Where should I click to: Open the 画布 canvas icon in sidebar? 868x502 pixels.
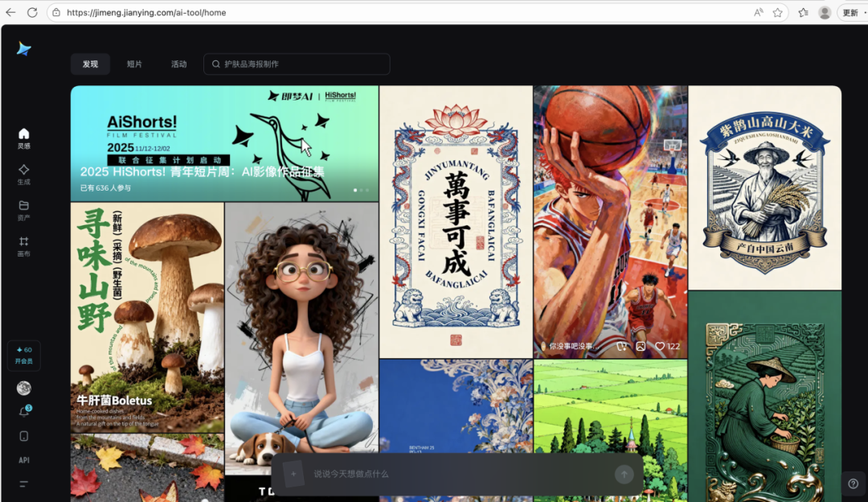[x=23, y=246]
